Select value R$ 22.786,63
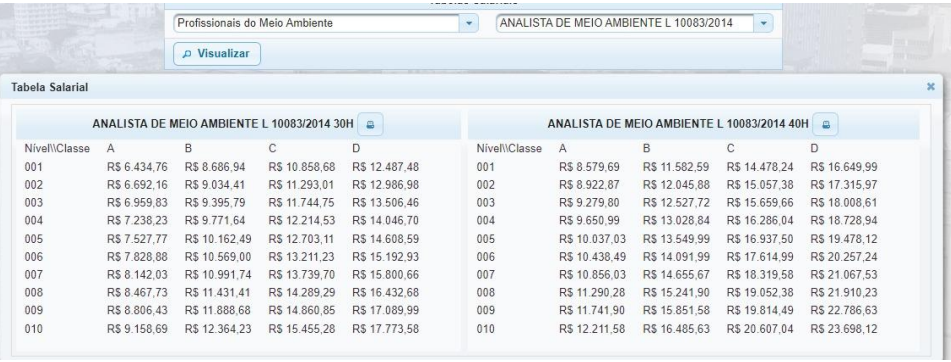The width and height of the screenshot is (951, 362). click(844, 310)
